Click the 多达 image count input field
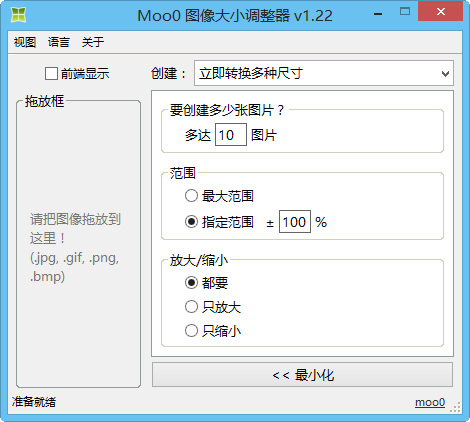470x422 pixels. [231, 135]
